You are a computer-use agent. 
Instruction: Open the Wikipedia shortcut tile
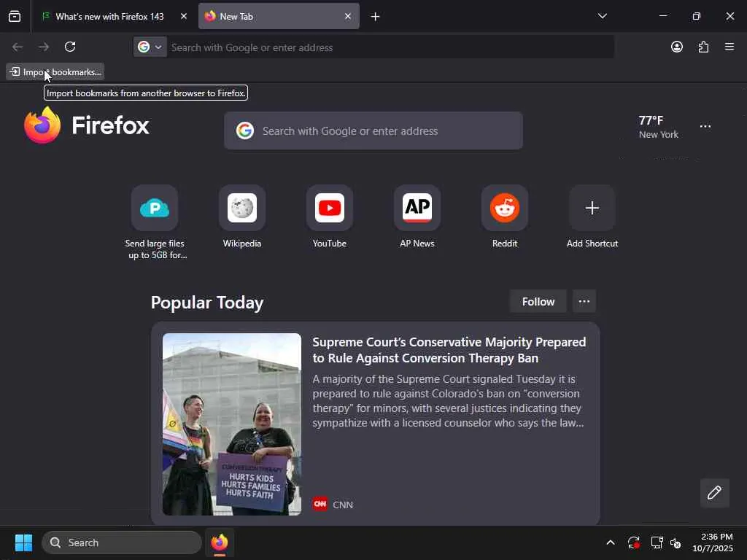242,217
